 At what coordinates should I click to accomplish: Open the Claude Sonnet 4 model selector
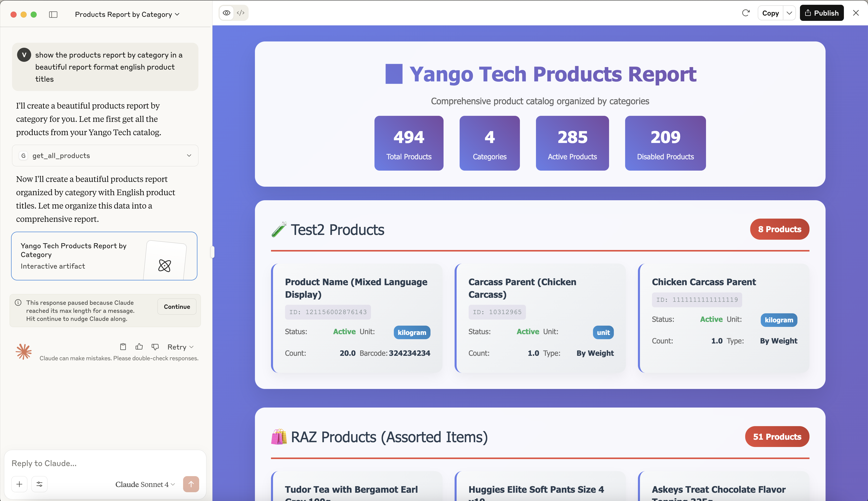(144, 484)
